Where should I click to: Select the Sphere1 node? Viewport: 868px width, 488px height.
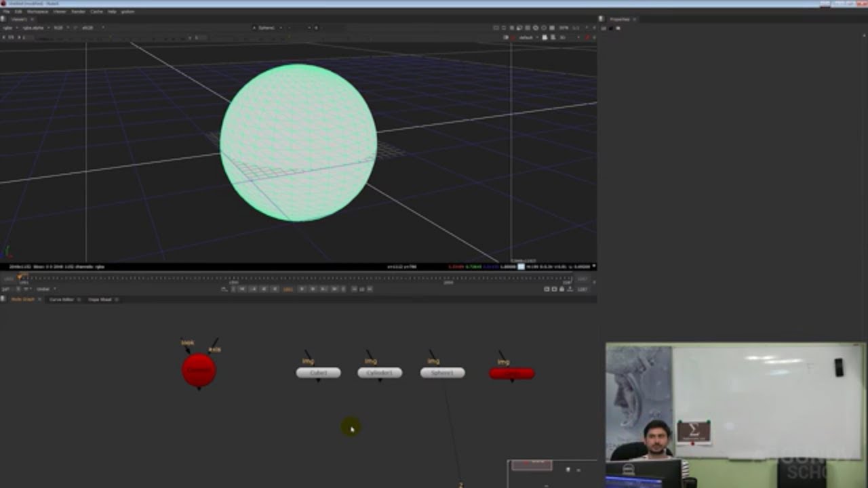442,373
